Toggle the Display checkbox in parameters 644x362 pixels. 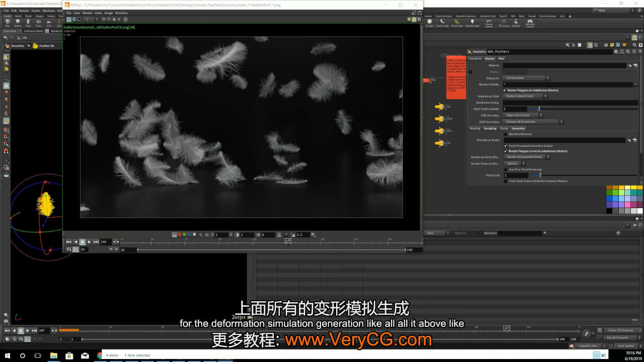coord(470,72)
